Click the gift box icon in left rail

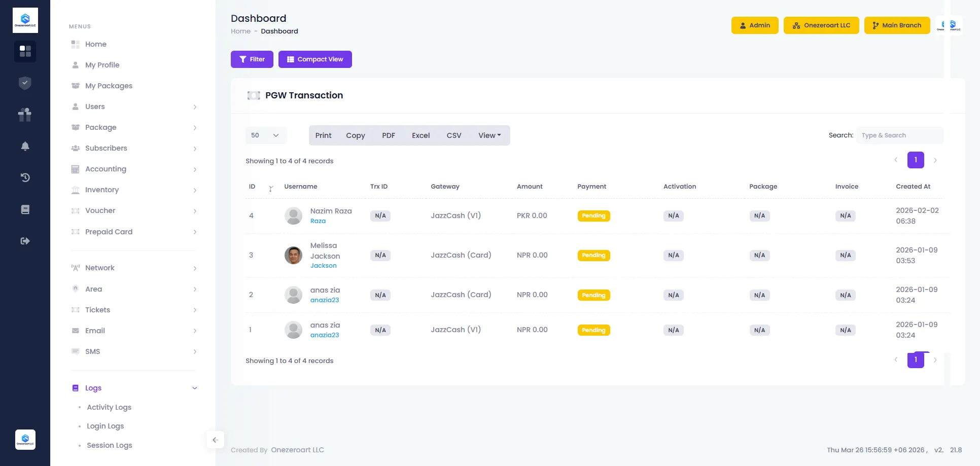coord(25,115)
